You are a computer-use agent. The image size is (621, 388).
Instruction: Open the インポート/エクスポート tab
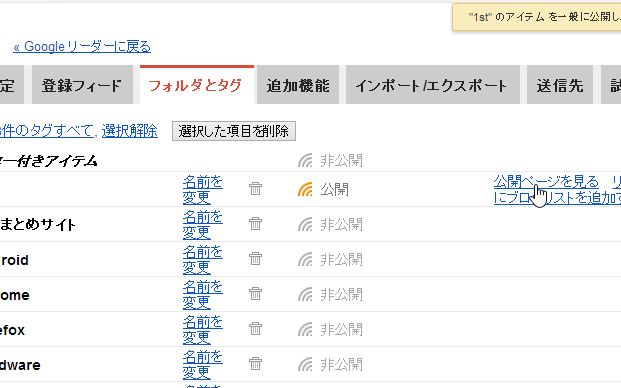(x=432, y=85)
